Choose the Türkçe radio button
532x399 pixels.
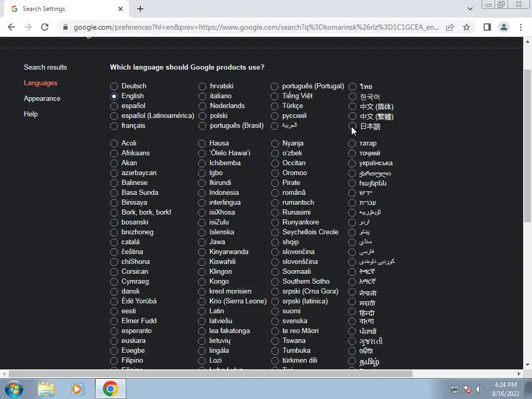[274, 106]
